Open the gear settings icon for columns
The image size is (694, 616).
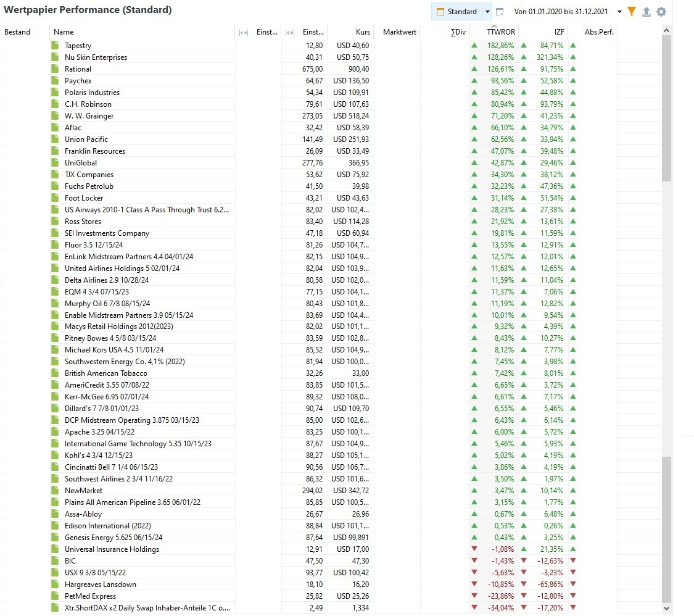tap(661, 12)
